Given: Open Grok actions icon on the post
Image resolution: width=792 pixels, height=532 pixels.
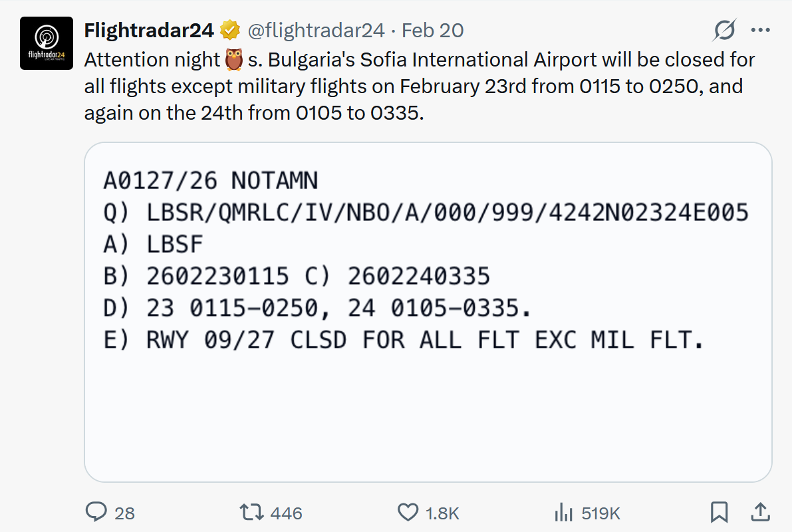Looking at the screenshot, I should coord(725,30).
